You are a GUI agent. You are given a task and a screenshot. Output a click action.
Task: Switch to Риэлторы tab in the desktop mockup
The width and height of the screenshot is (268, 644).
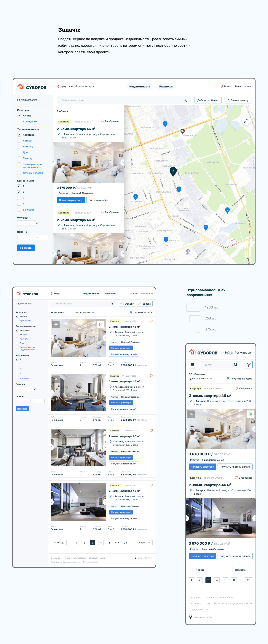coord(166,87)
